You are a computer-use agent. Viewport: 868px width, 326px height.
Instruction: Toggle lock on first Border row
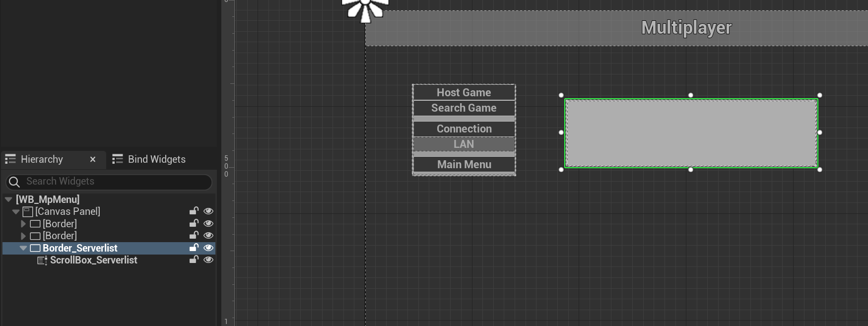point(194,223)
